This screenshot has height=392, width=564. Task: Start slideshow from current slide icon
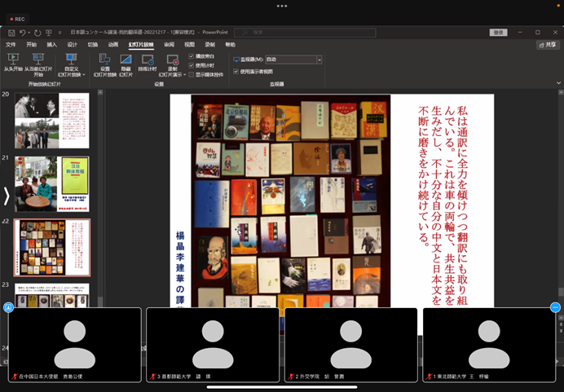point(38,59)
